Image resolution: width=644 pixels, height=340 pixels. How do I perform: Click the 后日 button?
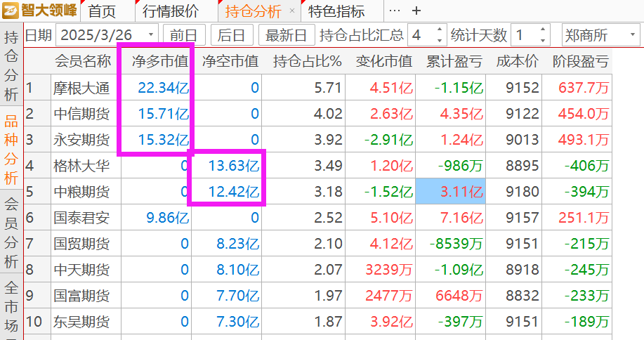point(232,35)
